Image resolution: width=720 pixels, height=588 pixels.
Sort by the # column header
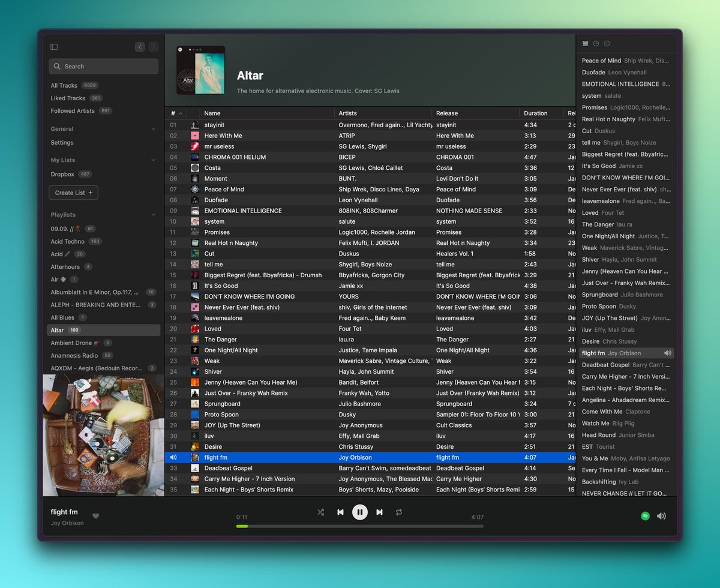point(176,113)
